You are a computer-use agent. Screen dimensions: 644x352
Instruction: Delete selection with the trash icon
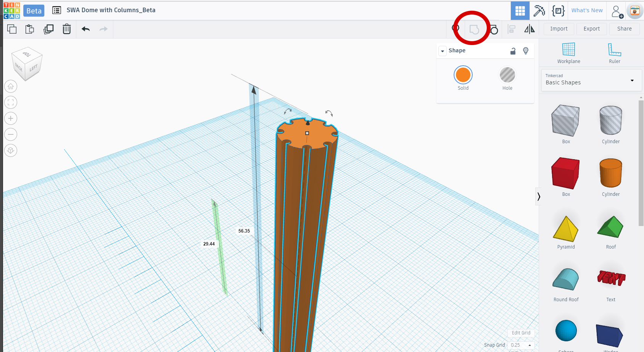pyautogui.click(x=67, y=29)
